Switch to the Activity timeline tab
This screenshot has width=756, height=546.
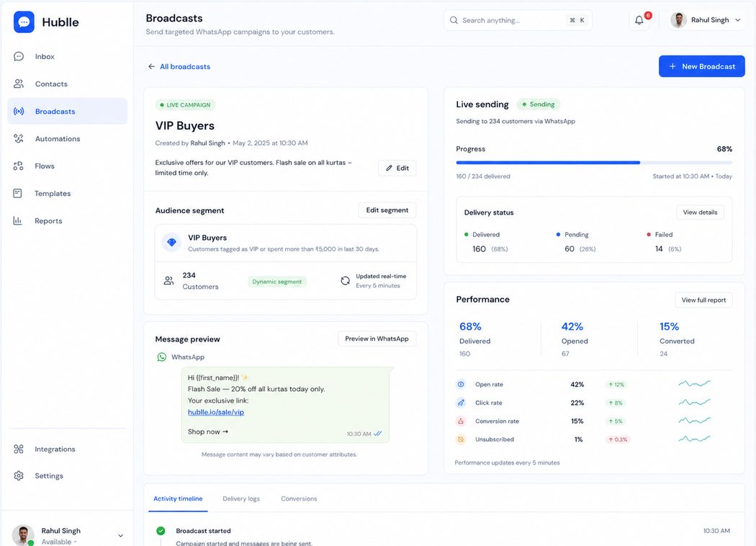point(178,498)
